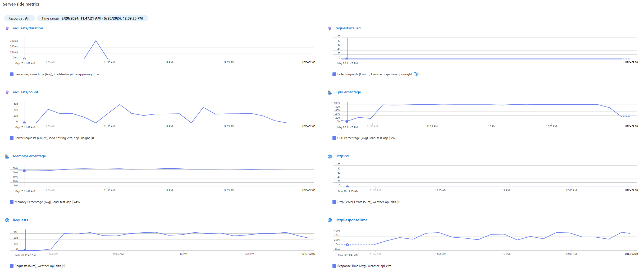Open the MemoryPercentage metric chart
This screenshot has width=644, height=277.
pos(29,156)
